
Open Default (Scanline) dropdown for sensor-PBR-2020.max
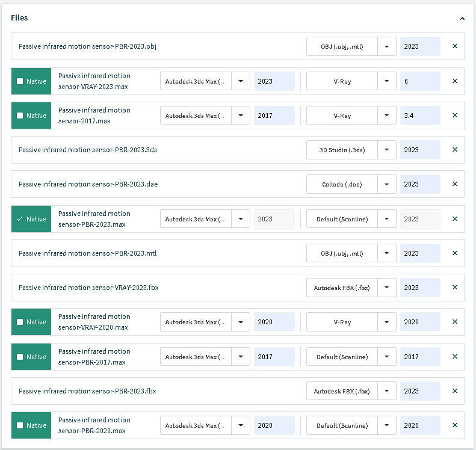(386, 425)
